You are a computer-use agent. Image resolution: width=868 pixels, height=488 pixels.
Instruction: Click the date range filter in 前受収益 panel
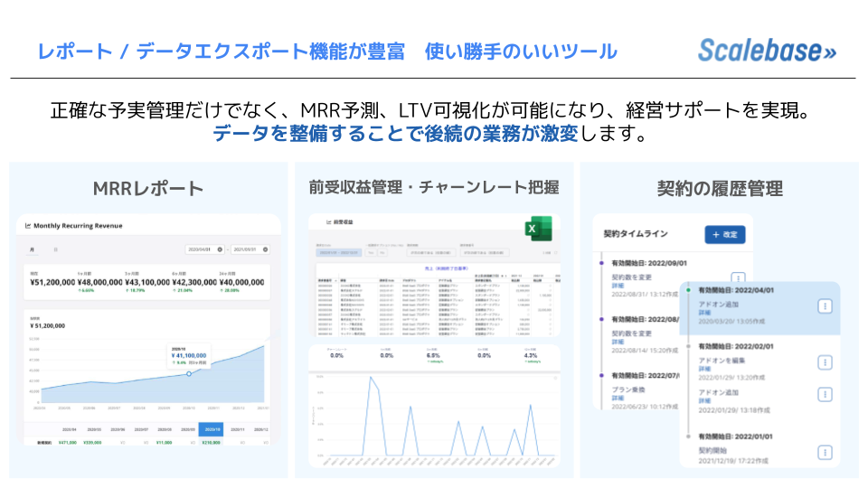coord(340,254)
